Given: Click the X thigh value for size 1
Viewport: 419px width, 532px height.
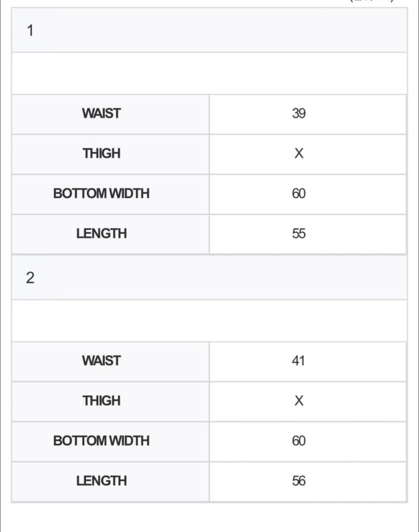Looking at the screenshot, I should point(299,153).
